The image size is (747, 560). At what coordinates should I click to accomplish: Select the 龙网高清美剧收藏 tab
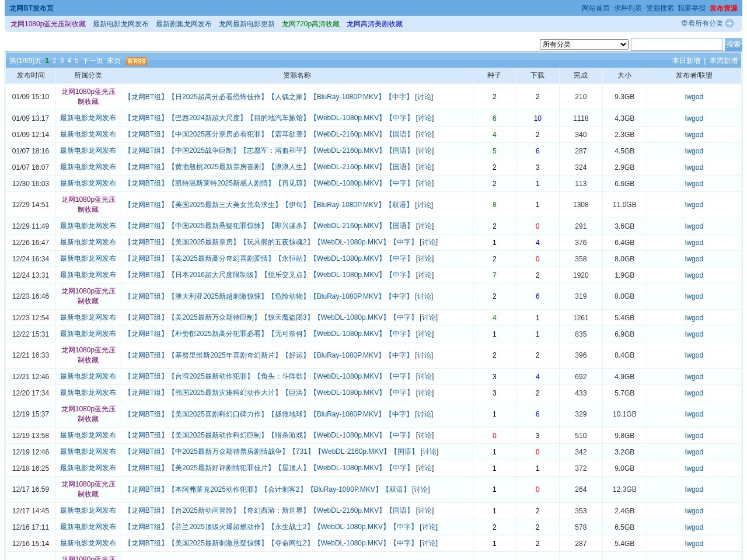tap(374, 24)
